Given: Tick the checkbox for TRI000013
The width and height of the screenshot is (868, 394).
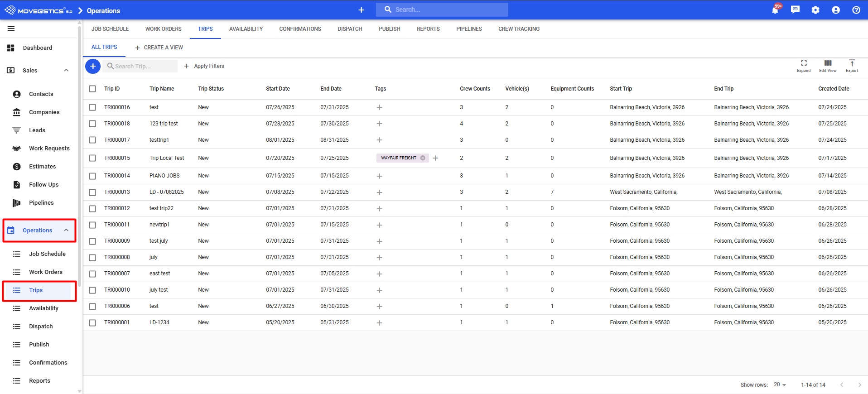Looking at the screenshot, I should coord(92,192).
